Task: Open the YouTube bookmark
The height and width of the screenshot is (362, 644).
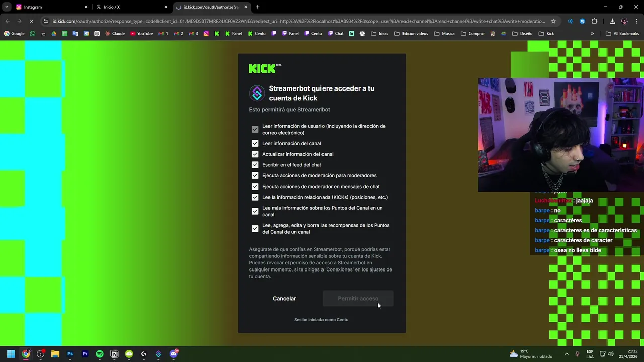Action: tap(141, 34)
